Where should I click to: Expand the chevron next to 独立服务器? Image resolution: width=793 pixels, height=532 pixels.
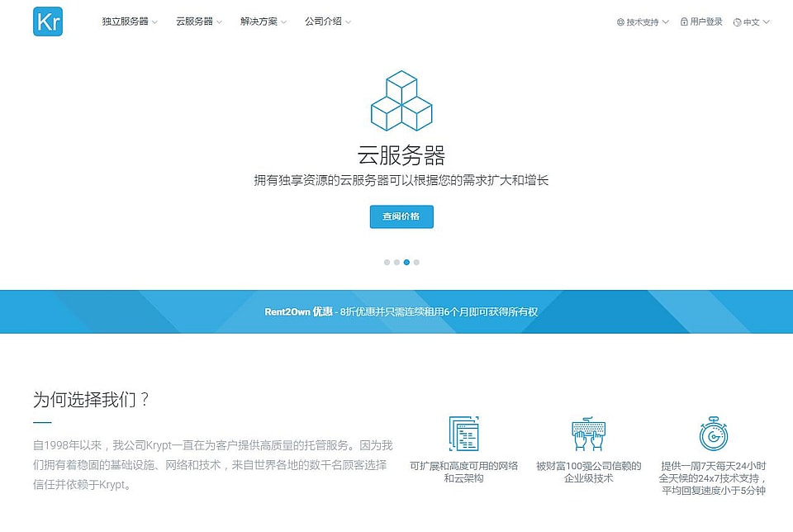[154, 22]
